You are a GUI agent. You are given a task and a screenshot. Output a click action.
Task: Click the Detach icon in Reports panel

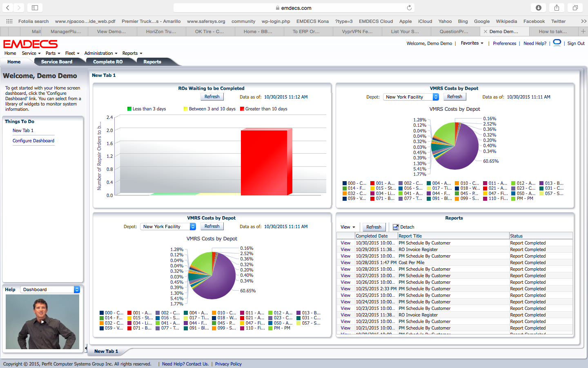[x=395, y=227]
